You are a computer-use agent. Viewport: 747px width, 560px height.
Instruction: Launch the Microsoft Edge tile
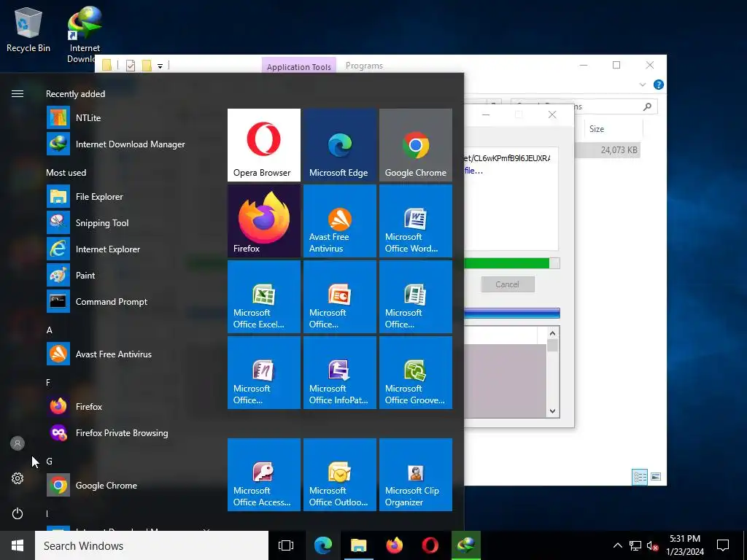tap(340, 145)
